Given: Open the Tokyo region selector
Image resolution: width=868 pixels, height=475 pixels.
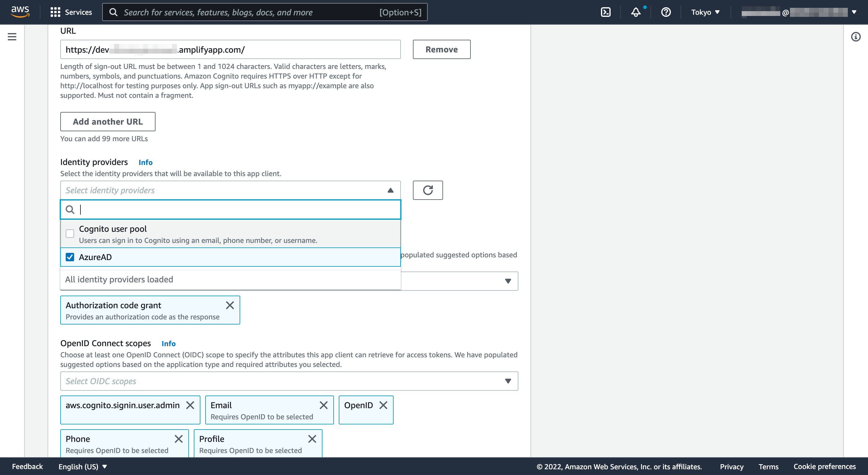Looking at the screenshot, I should [x=705, y=12].
